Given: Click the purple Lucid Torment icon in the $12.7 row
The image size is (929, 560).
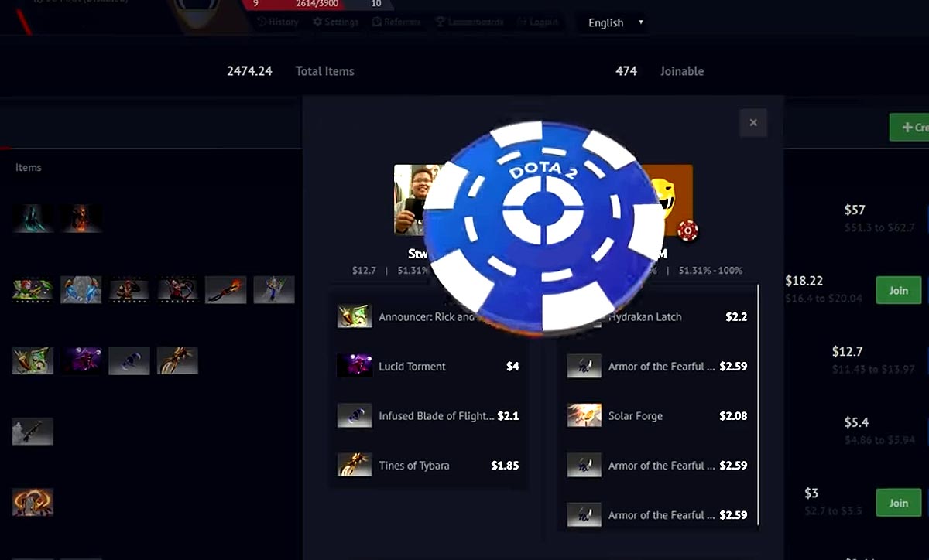Looking at the screenshot, I should coord(81,360).
